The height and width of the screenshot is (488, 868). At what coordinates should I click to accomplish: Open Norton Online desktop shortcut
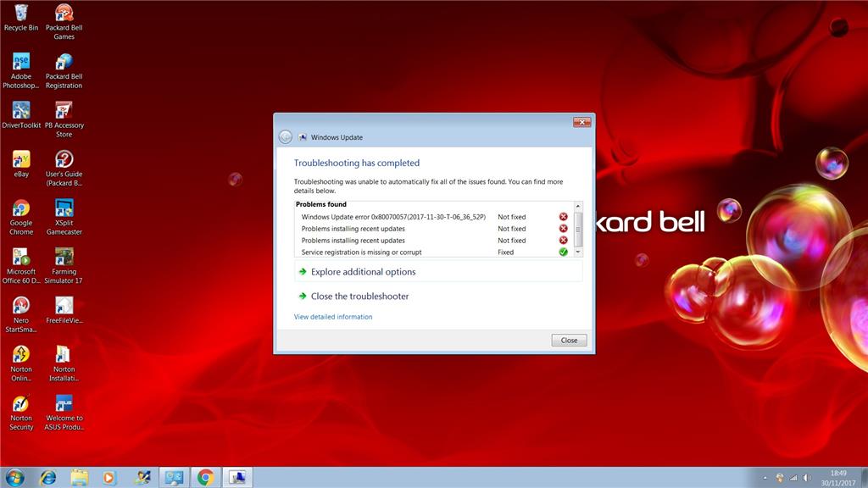pyautogui.click(x=21, y=363)
